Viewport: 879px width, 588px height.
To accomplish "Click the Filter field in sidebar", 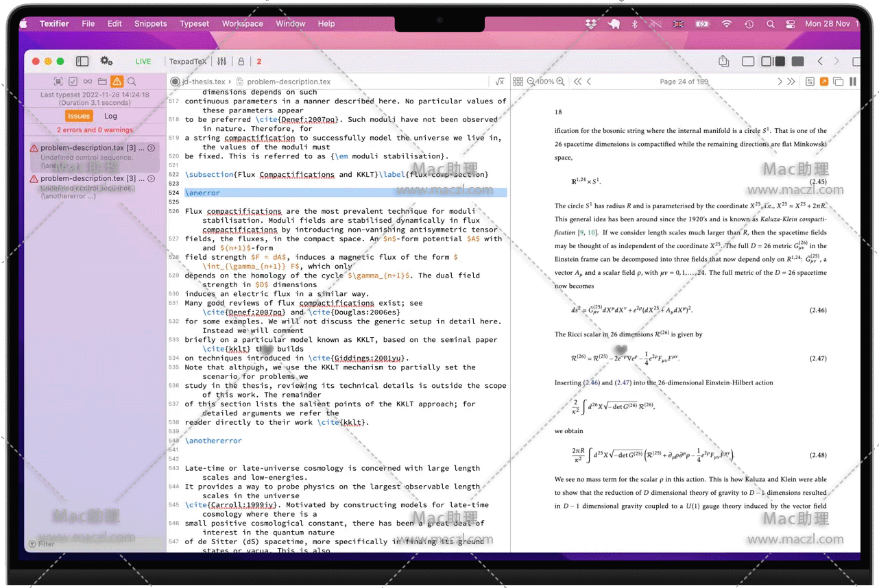I will click(46, 544).
